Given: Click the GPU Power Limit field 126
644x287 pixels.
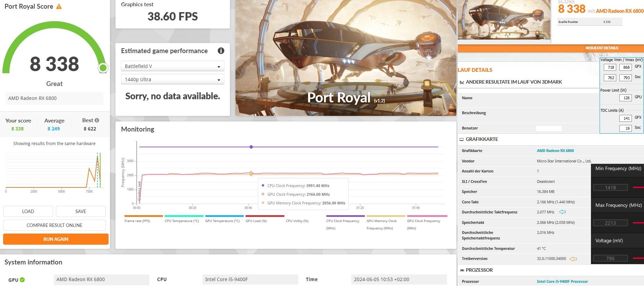Looking at the screenshot, I should click(626, 98).
